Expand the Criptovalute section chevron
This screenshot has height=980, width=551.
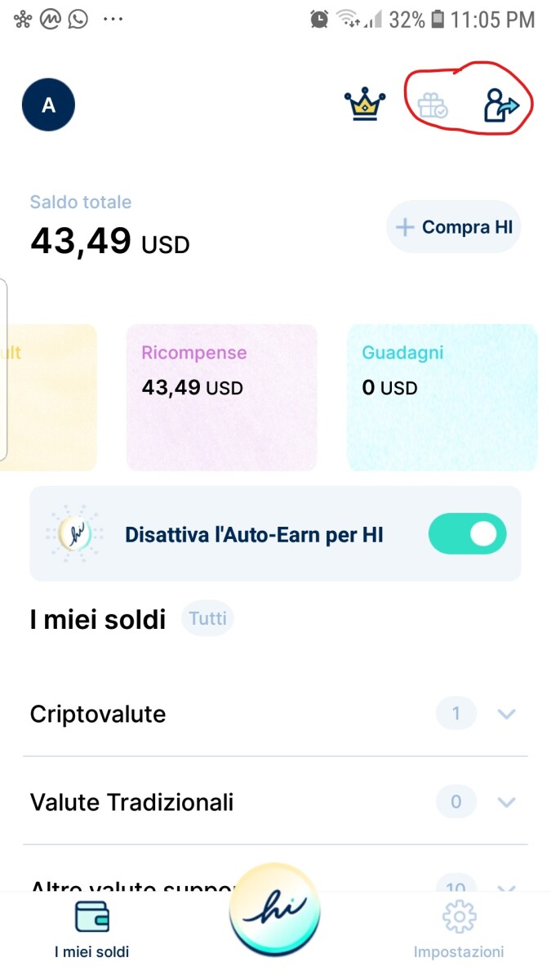tap(507, 715)
